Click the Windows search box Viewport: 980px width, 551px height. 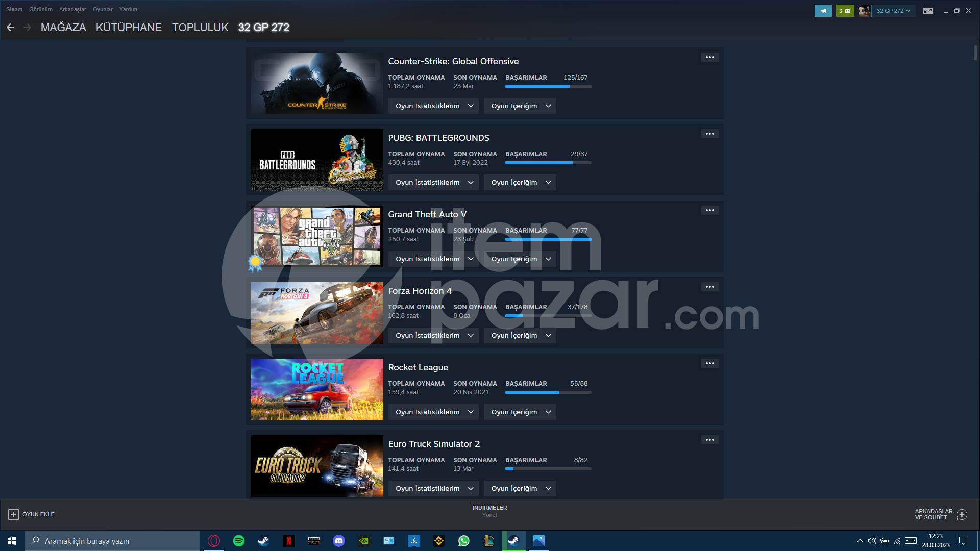coord(112,541)
